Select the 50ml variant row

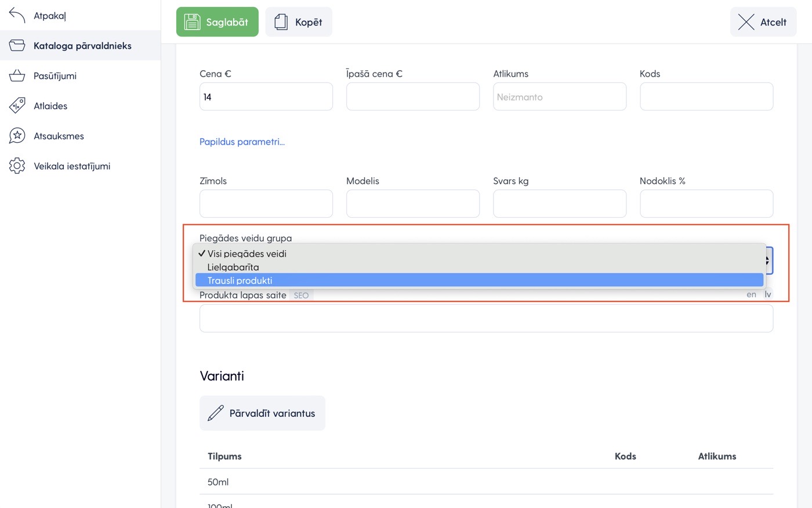tap(486, 482)
